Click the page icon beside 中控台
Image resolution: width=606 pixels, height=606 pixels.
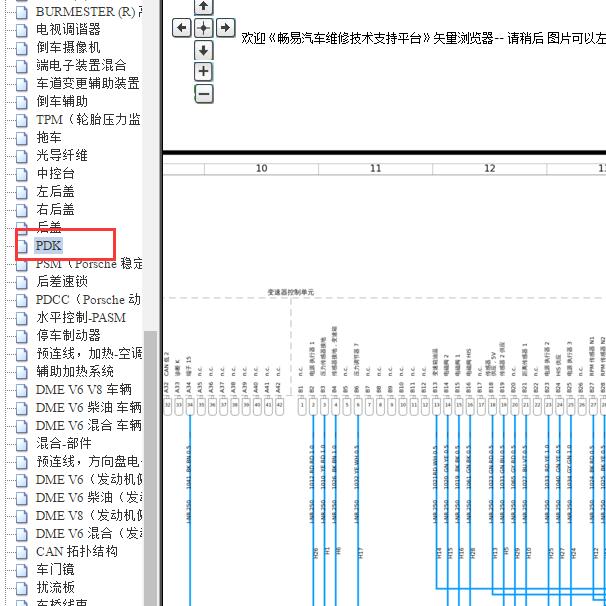coord(22,174)
